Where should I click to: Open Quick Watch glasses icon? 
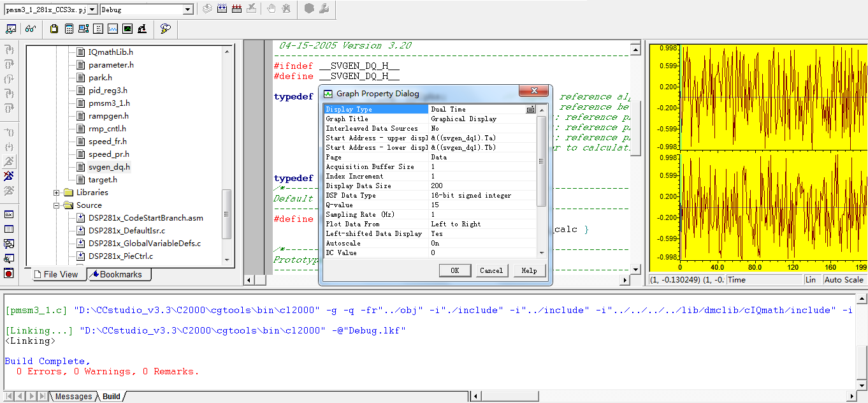click(30, 29)
